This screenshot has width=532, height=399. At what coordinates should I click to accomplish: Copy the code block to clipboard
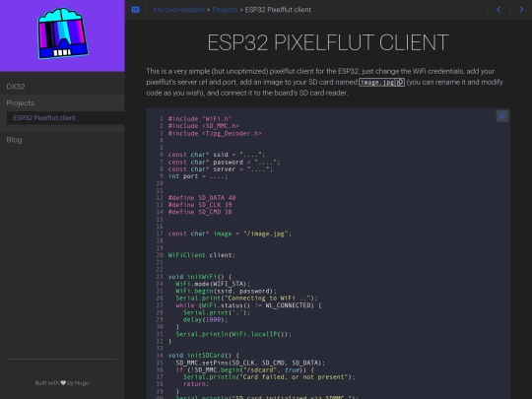(x=502, y=115)
